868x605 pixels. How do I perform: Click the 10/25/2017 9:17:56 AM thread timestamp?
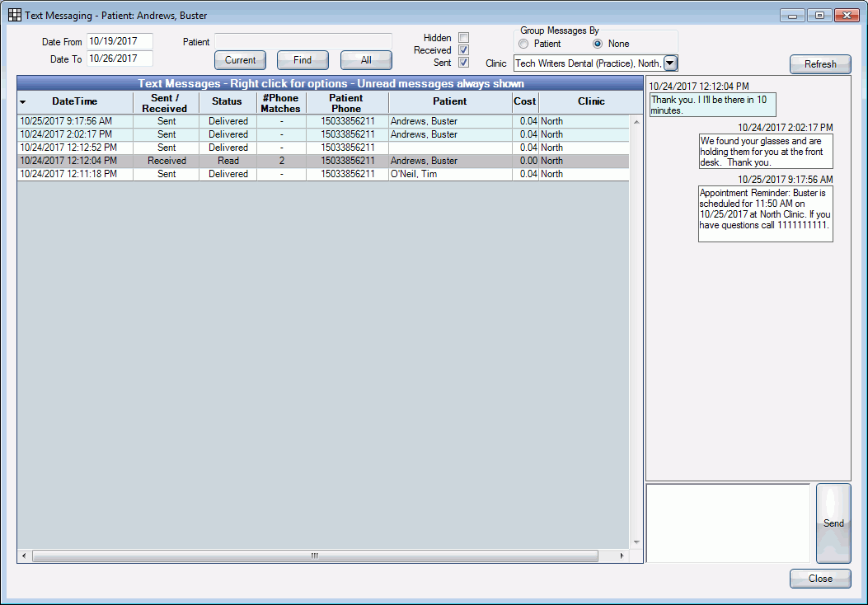coord(785,180)
